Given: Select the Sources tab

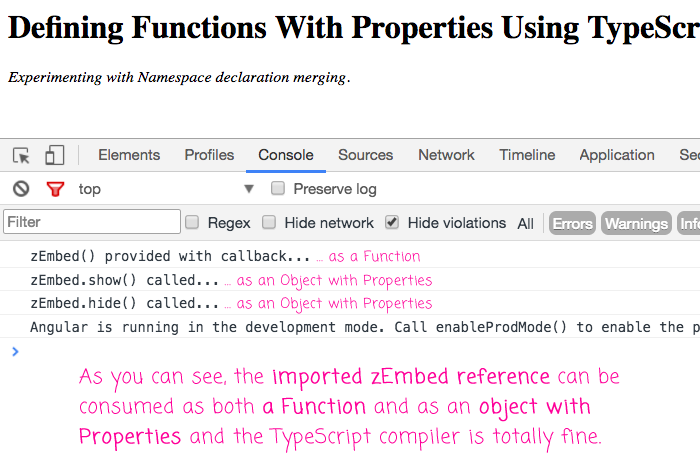Looking at the screenshot, I should [365, 155].
